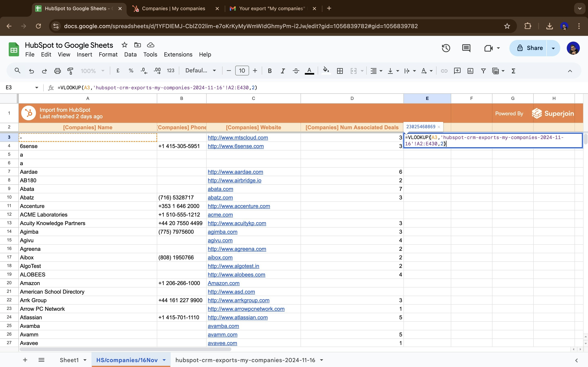Click the paint format roller icon
The image size is (588, 367).
pos(70,71)
